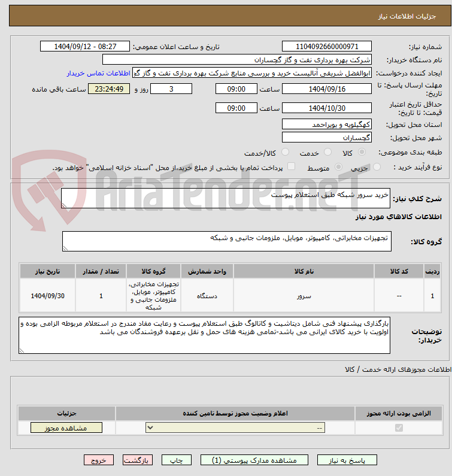
Task: Toggle the الزامی بودن ارائه مجوز checkbox
Action: click(399, 428)
